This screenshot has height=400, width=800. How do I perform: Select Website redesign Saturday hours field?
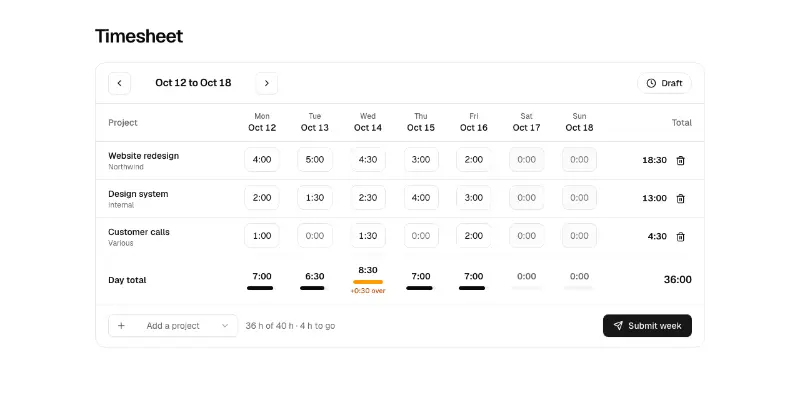click(527, 160)
